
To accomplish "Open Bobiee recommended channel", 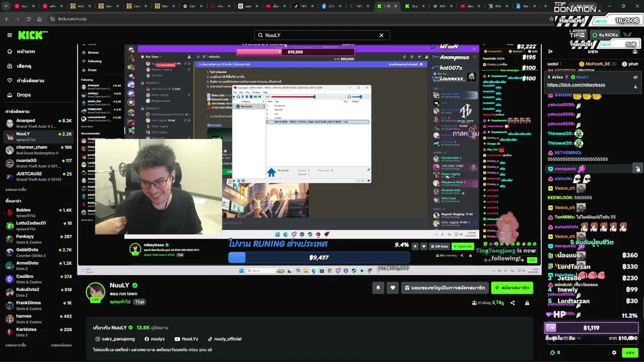I will [x=39, y=213].
